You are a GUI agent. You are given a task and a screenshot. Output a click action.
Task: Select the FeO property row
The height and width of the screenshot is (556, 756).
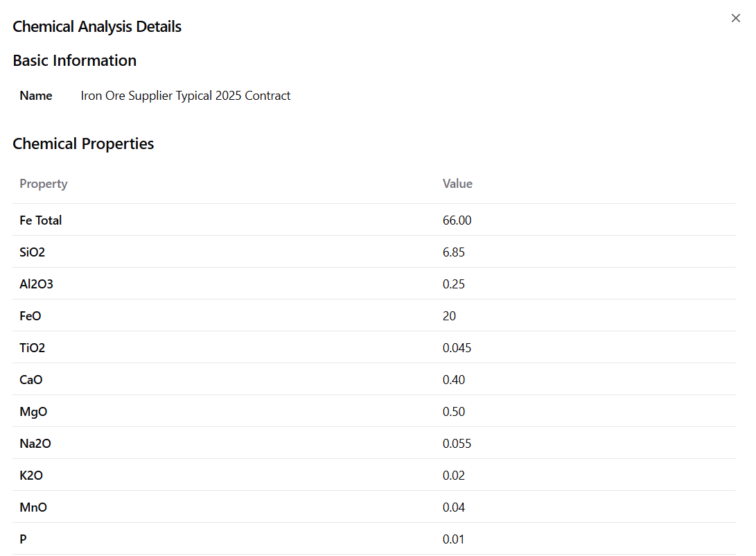(30, 316)
